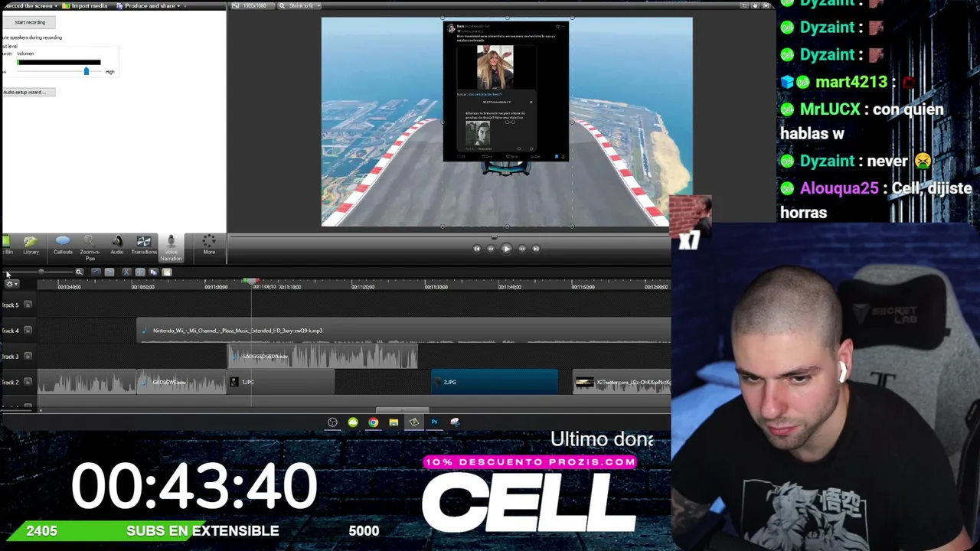The width and height of the screenshot is (980, 551).
Task: Open the Zoom-n-Pan tool
Action: (90, 248)
